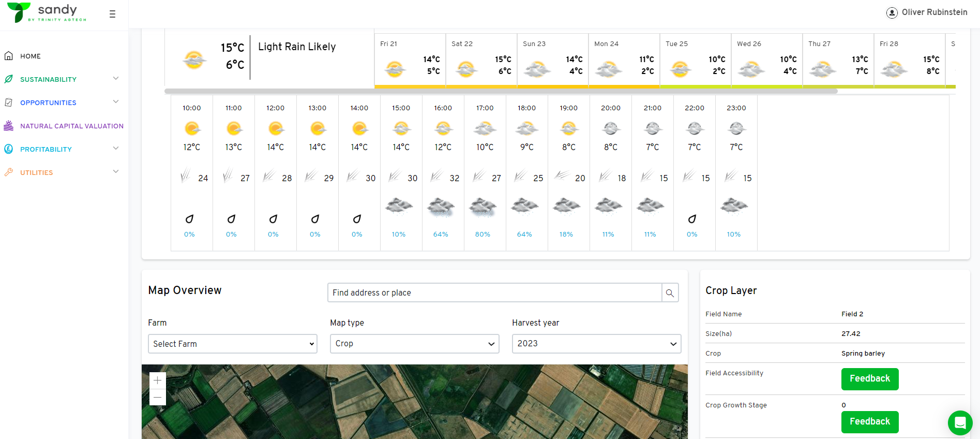Open the Map type dropdown
Image resolution: width=980 pixels, height=439 pixels.
pos(415,344)
